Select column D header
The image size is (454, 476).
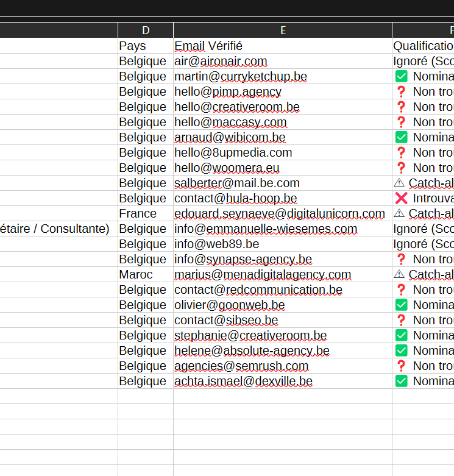146,30
